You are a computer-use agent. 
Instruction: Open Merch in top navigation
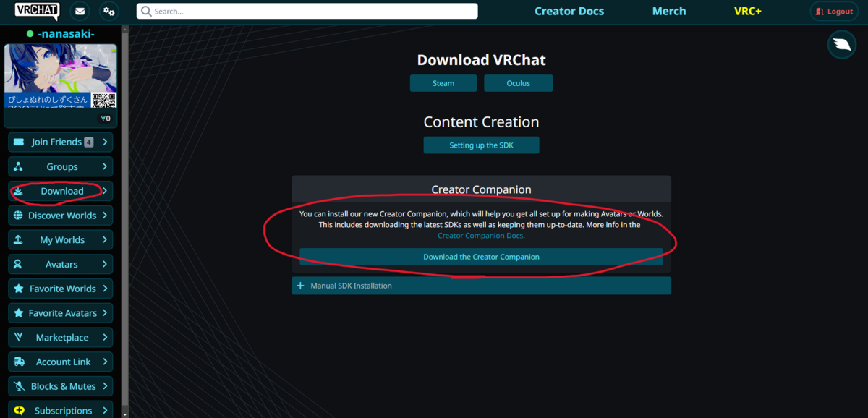(x=669, y=12)
